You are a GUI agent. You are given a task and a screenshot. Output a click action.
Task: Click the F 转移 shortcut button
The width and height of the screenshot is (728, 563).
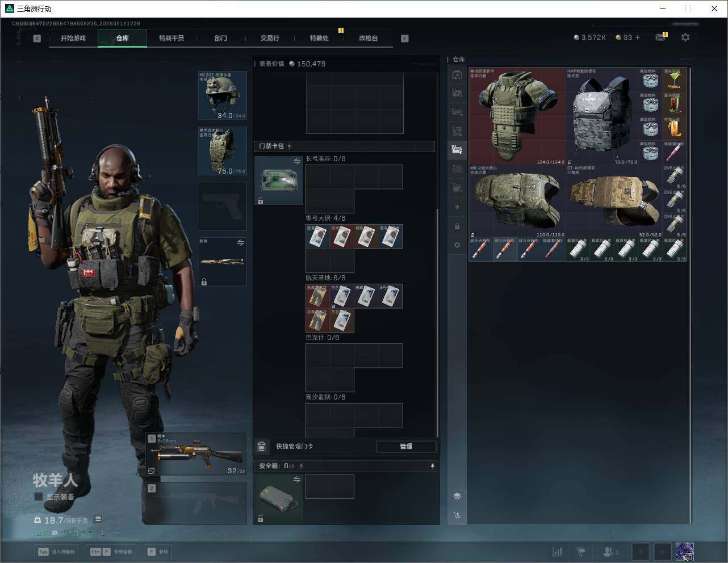(158, 552)
